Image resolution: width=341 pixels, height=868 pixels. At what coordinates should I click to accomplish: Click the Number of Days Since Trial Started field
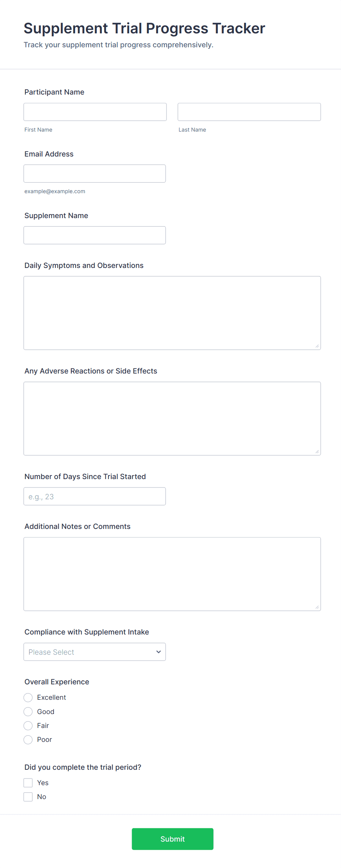(95, 496)
